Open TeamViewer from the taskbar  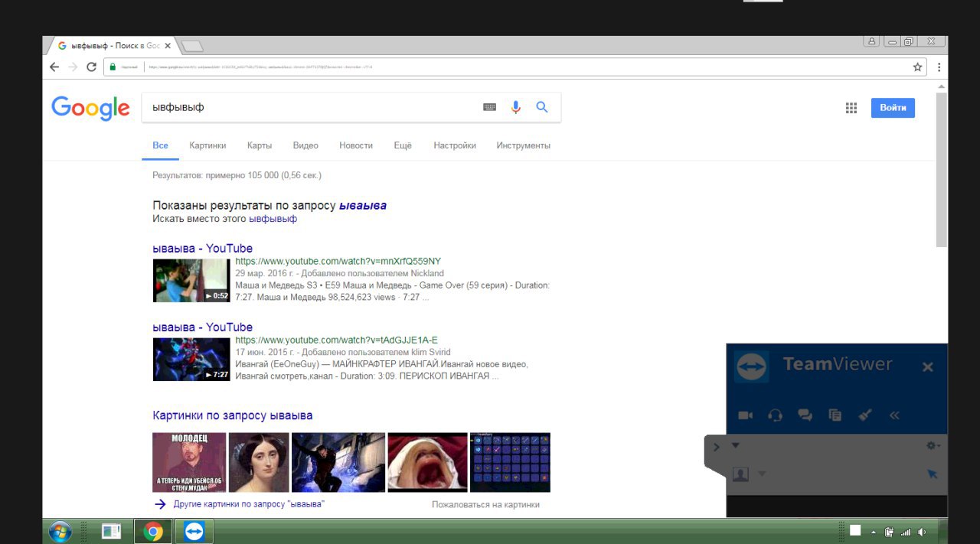(x=194, y=531)
